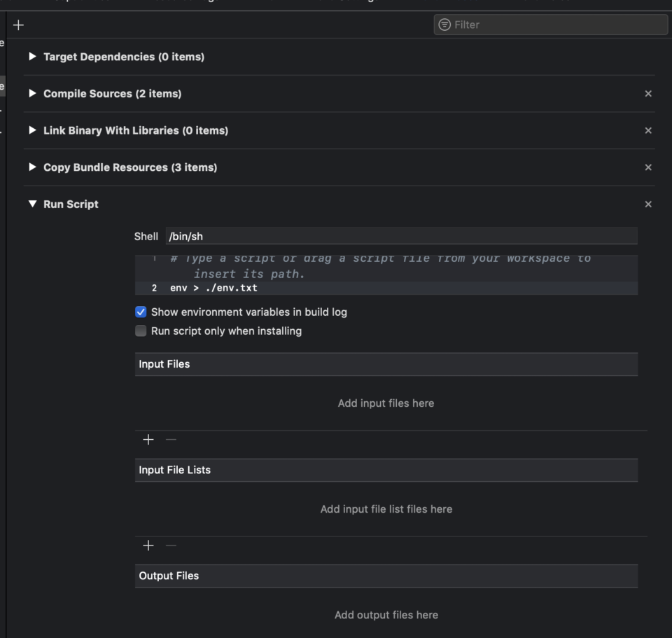The height and width of the screenshot is (638, 672).
Task: Click the add build phase plus icon
Action: (x=17, y=25)
